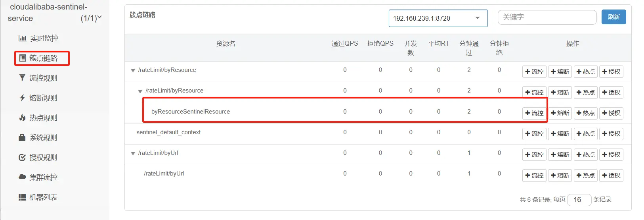The width and height of the screenshot is (644, 220).
Task: Add 熔断 rule for sentinel_default_context
Action: click(x=560, y=134)
